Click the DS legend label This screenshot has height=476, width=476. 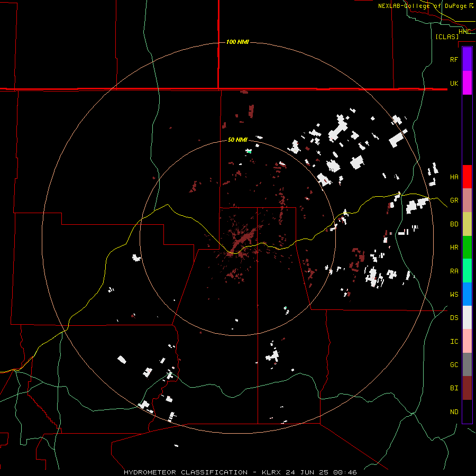(454, 318)
